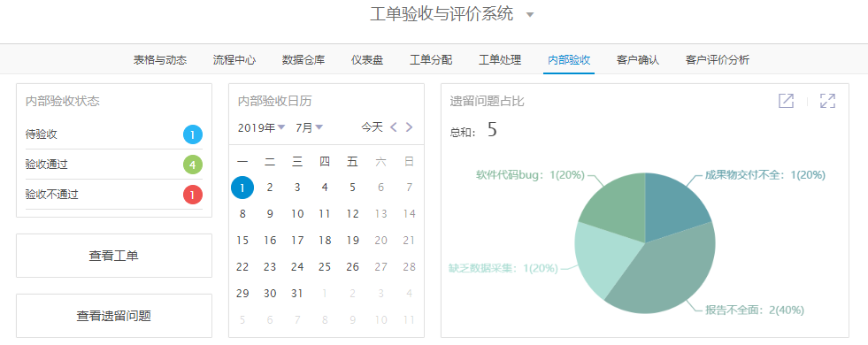Select July 15 in the calendar
Screen dimensions: 868x345
click(242, 241)
